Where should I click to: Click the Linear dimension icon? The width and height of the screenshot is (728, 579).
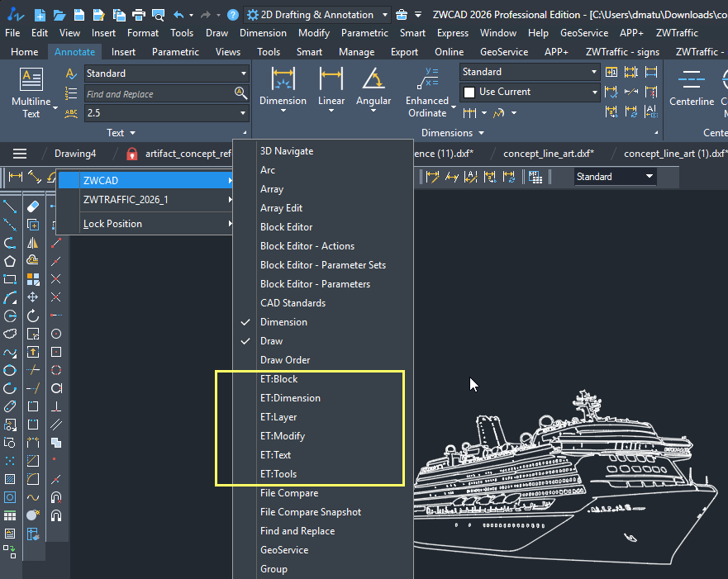(x=331, y=78)
